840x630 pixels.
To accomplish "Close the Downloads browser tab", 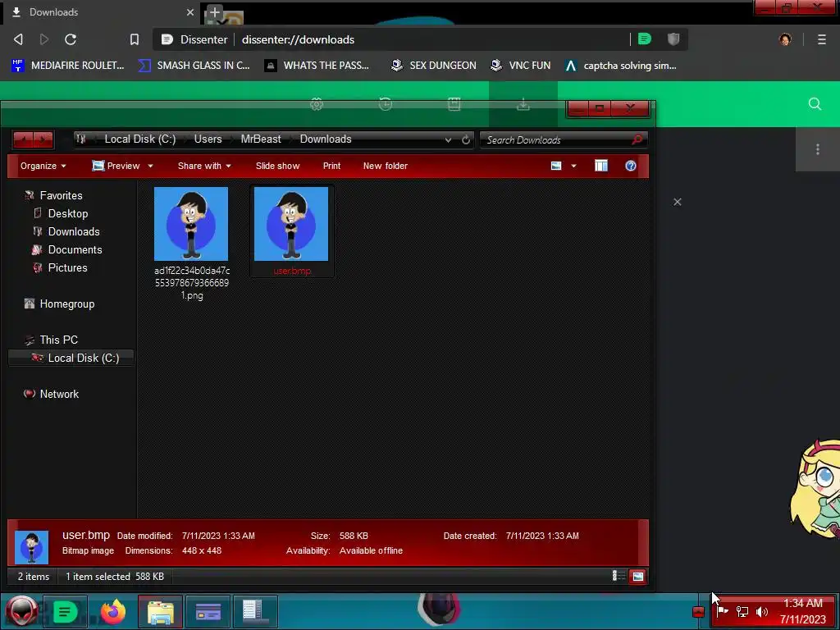I will coord(190,11).
